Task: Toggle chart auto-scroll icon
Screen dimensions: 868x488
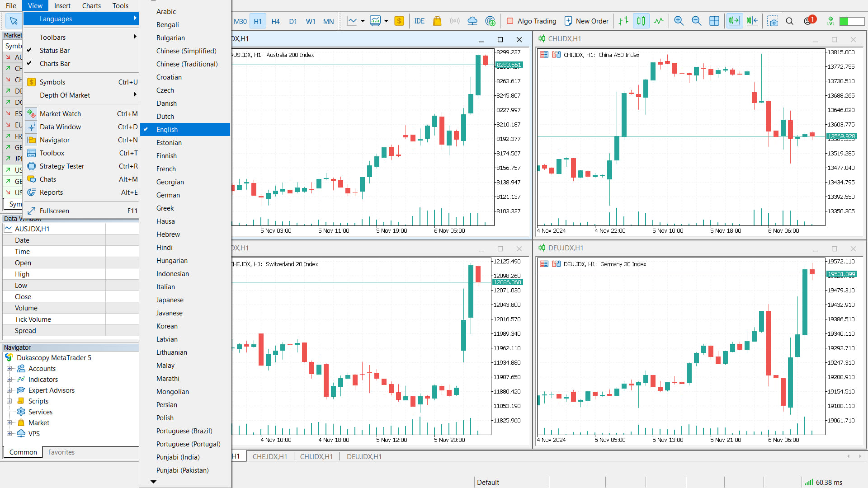Action: [735, 21]
